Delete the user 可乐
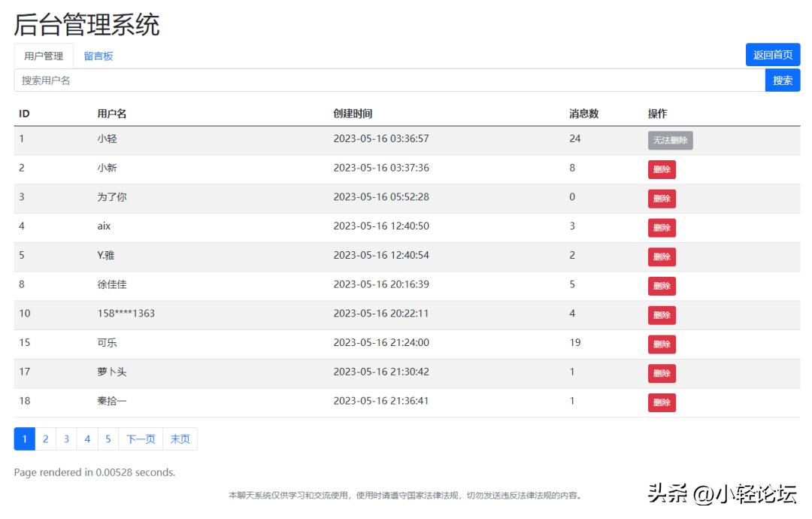 click(x=662, y=344)
